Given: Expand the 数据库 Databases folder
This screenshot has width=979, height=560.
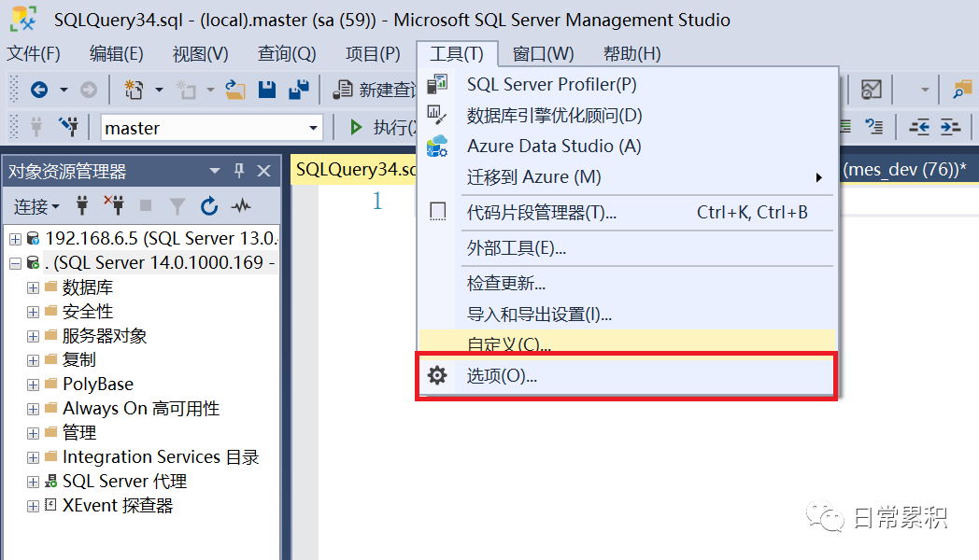Looking at the screenshot, I should (33, 287).
